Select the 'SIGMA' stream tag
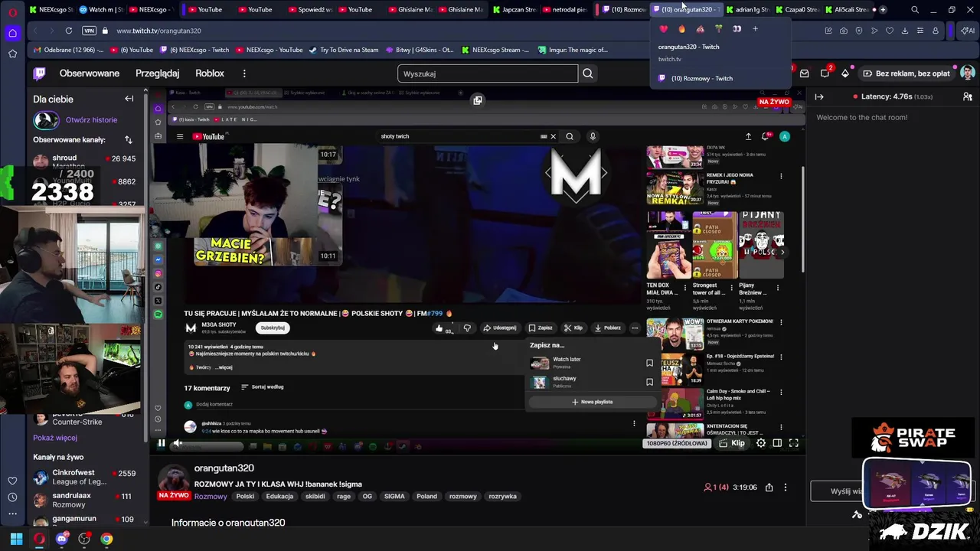 tap(394, 496)
